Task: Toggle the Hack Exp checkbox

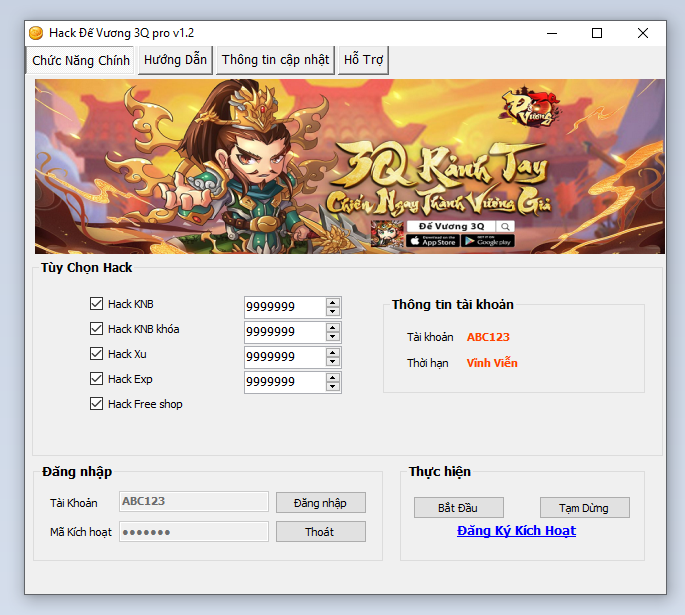Action: [x=97, y=379]
